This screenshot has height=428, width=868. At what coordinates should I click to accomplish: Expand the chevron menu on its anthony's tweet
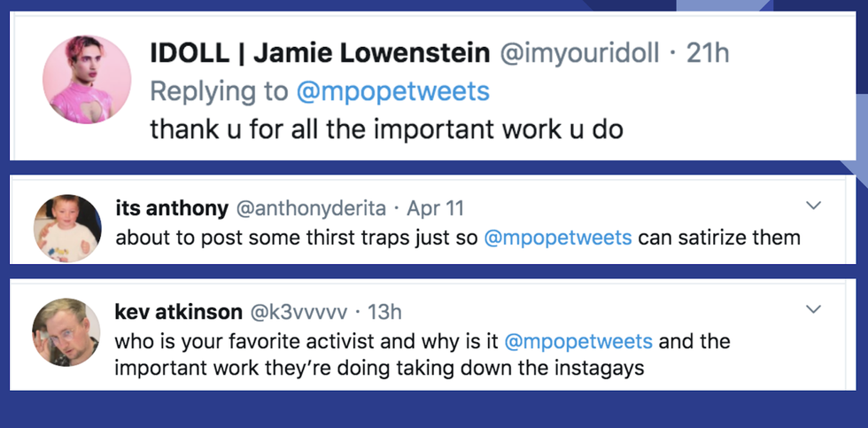(x=814, y=206)
